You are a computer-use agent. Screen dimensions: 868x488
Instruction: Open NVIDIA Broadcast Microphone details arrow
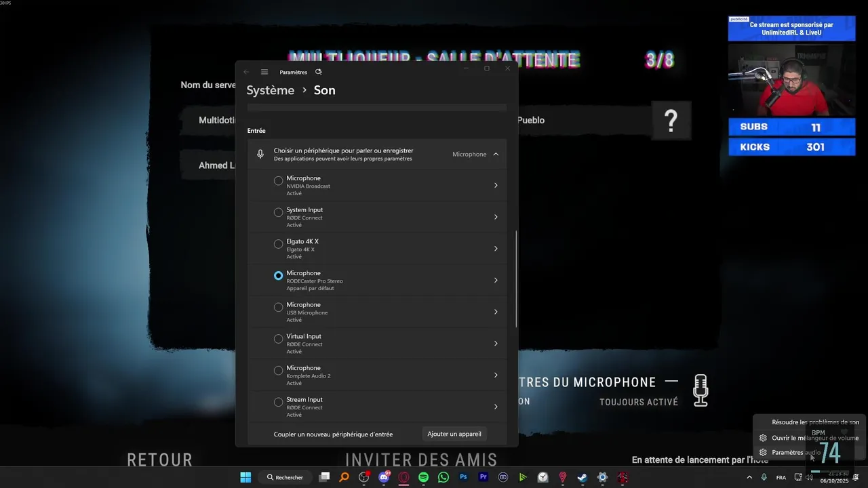[496, 185]
